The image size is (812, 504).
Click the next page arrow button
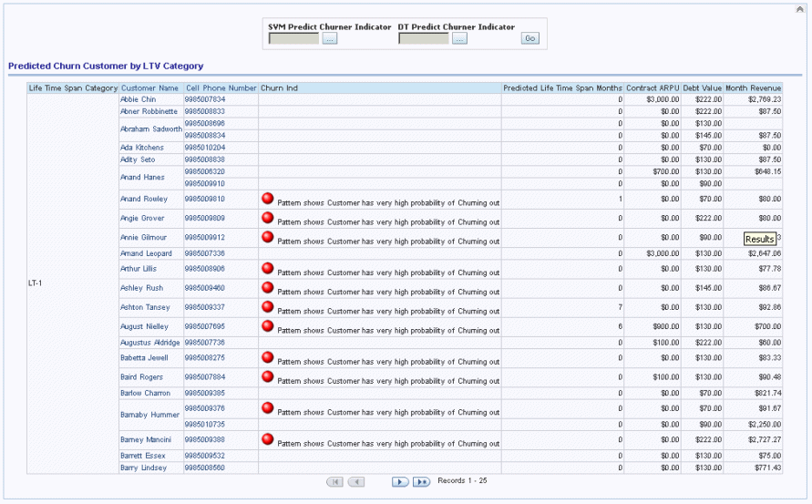(x=400, y=481)
